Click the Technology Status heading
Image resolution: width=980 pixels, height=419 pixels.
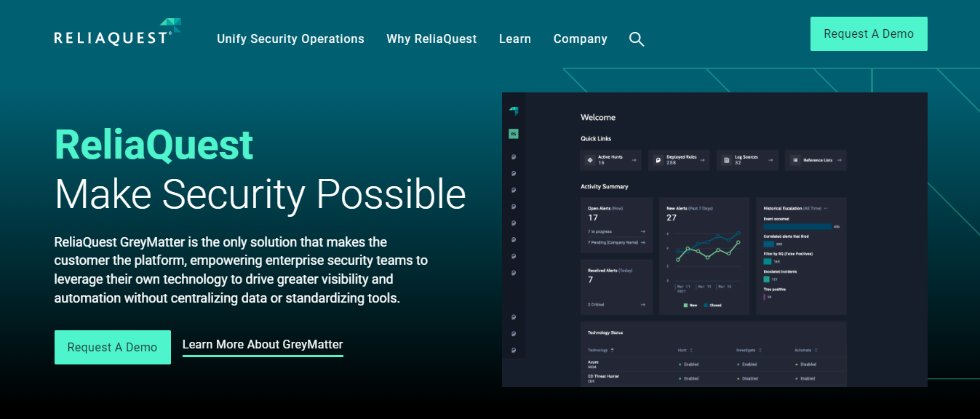tap(605, 332)
